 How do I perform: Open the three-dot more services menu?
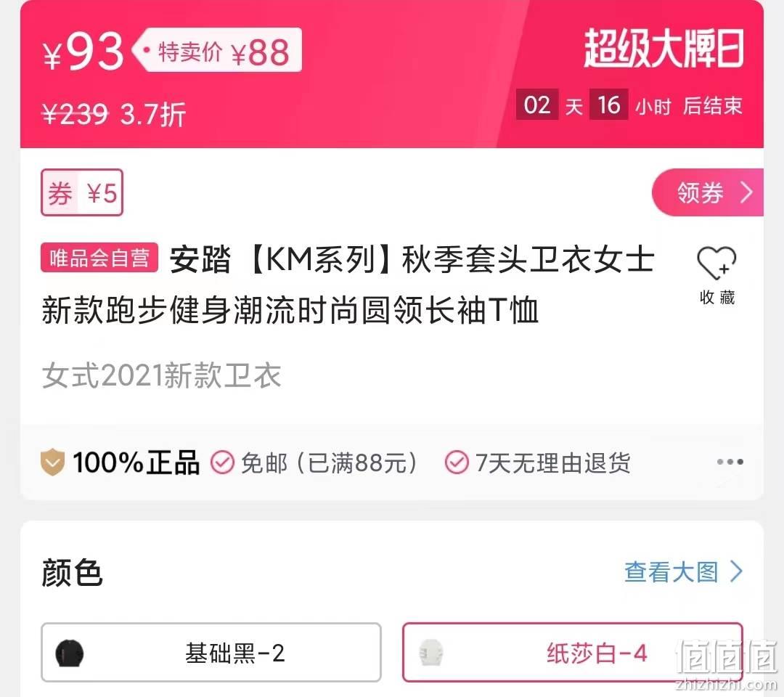coord(730,462)
